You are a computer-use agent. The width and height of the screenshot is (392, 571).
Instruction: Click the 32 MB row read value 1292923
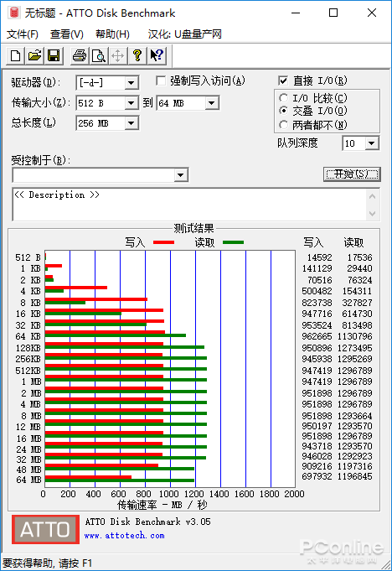pos(355,456)
